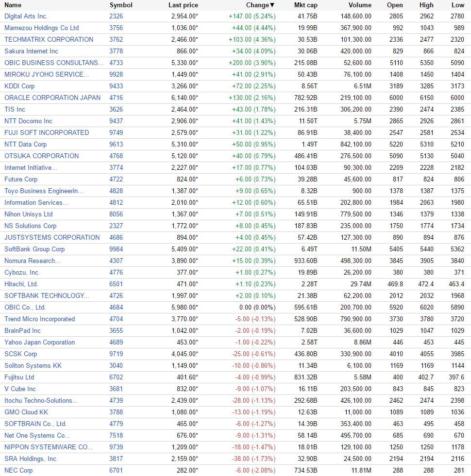Click symbol 2326 link

tap(116, 16)
